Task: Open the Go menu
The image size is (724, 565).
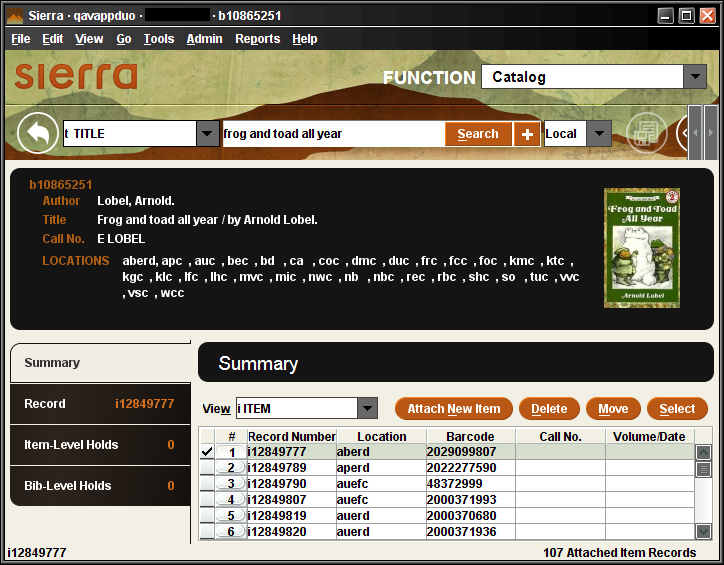Action: (124, 39)
